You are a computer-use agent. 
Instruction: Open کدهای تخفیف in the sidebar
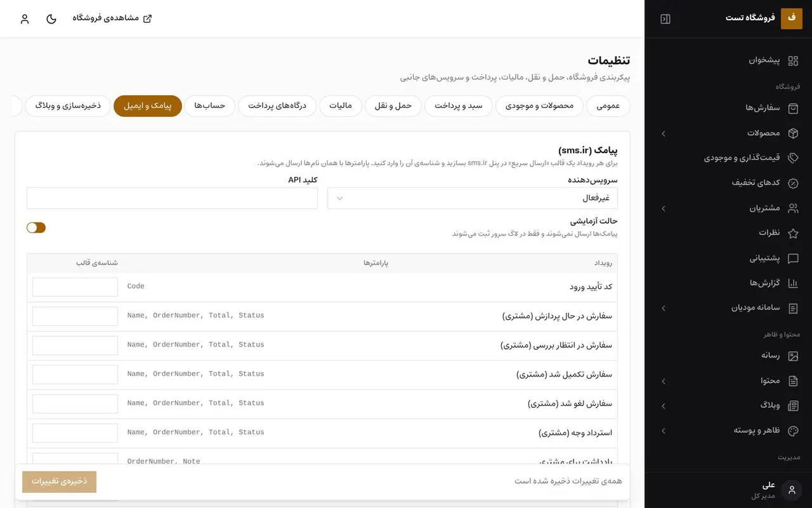point(728,184)
